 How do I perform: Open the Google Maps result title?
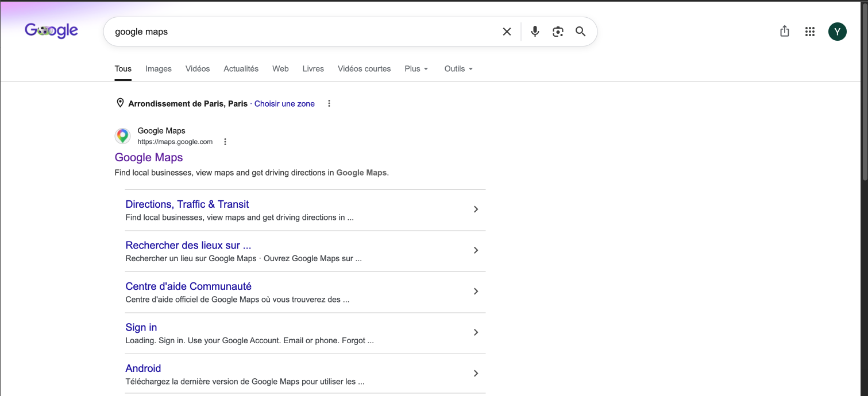[x=149, y=157]
